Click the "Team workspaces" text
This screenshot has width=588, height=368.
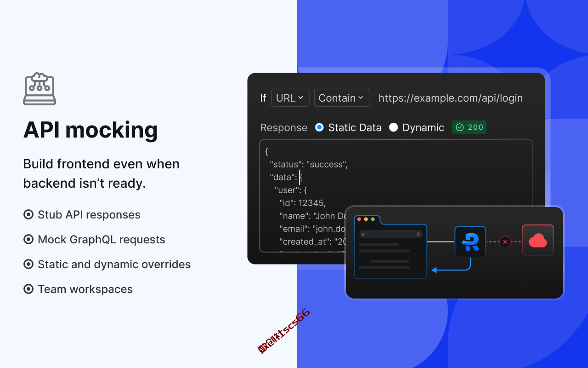(x=85, y=289)
